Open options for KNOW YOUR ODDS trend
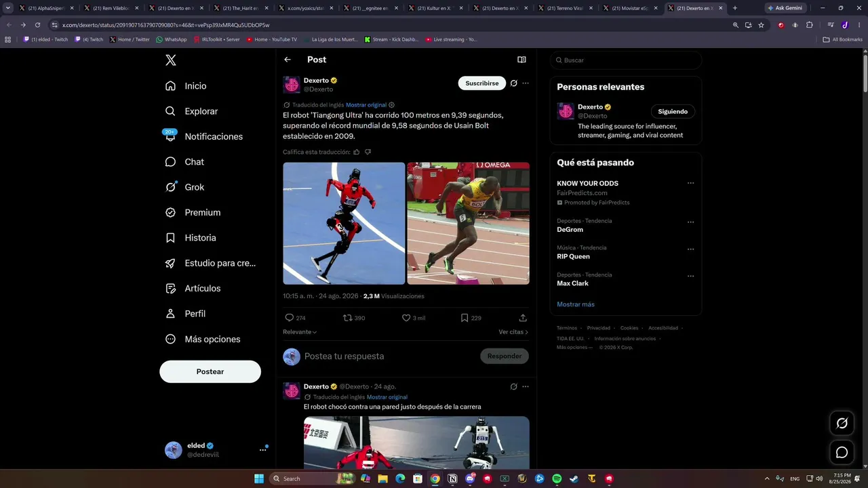868x488 pixels. 690,183
